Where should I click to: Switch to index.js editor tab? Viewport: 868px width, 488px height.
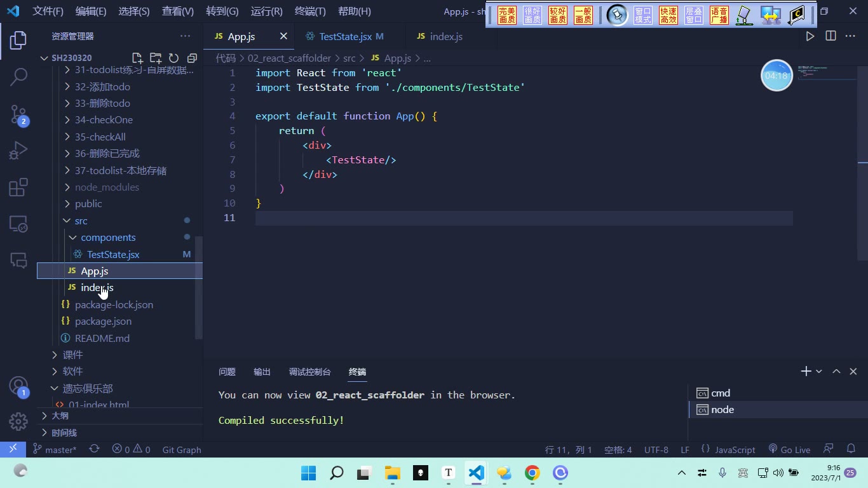446,36
